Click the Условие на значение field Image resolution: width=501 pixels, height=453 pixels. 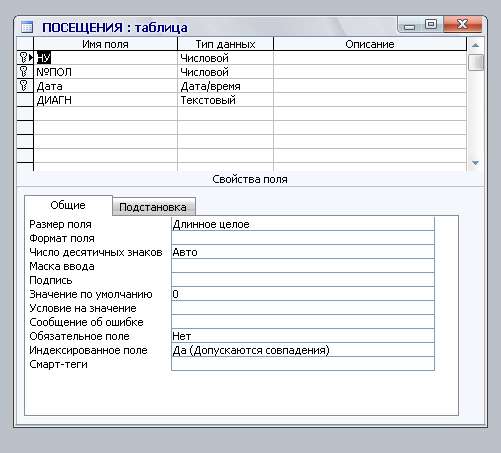tap(303, 308)
